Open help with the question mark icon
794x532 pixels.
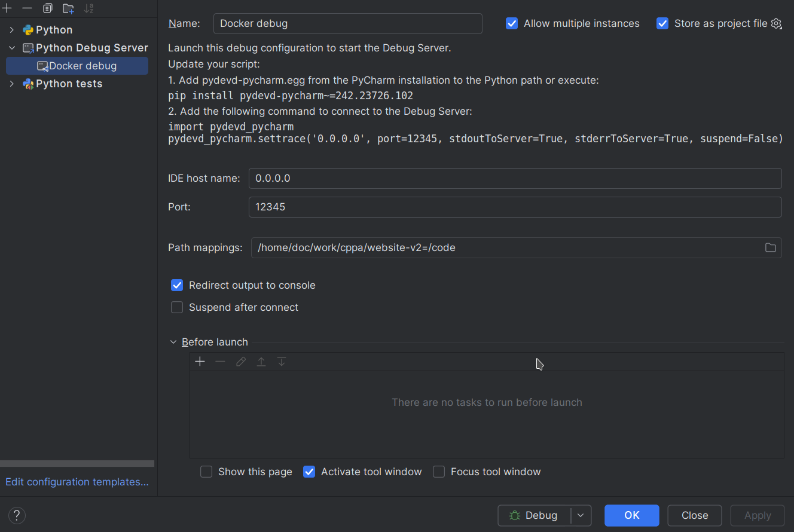16,515
